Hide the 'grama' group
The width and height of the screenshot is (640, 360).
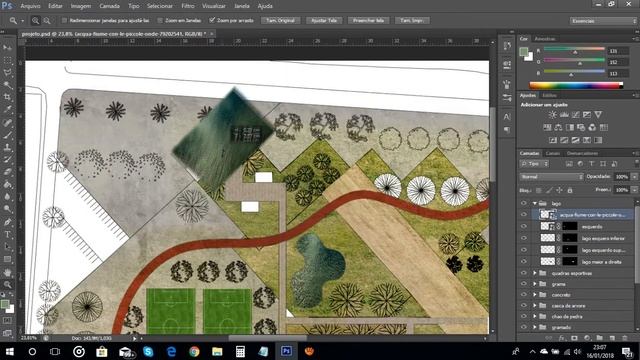[x=524, y=284]
